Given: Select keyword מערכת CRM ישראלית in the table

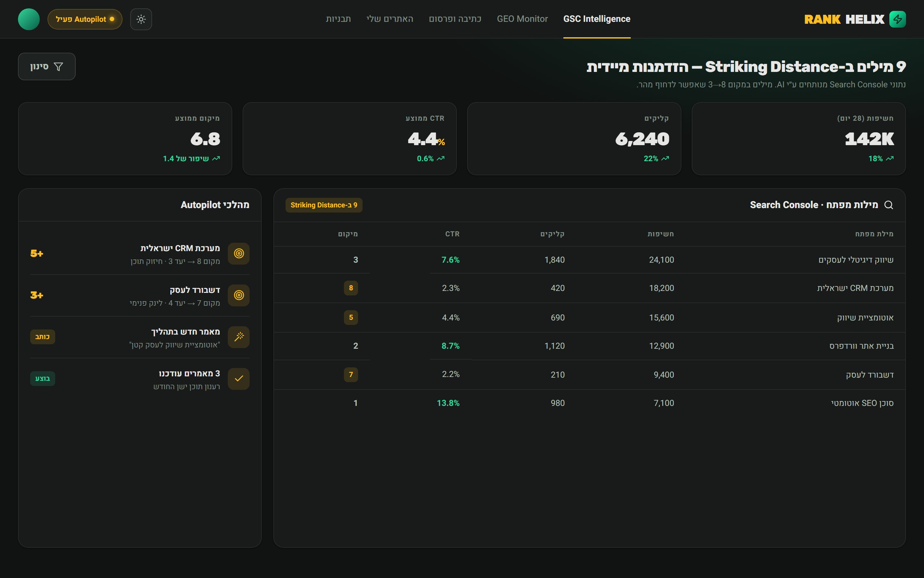Looking at the screenshot, I should [x=855, y=288].
